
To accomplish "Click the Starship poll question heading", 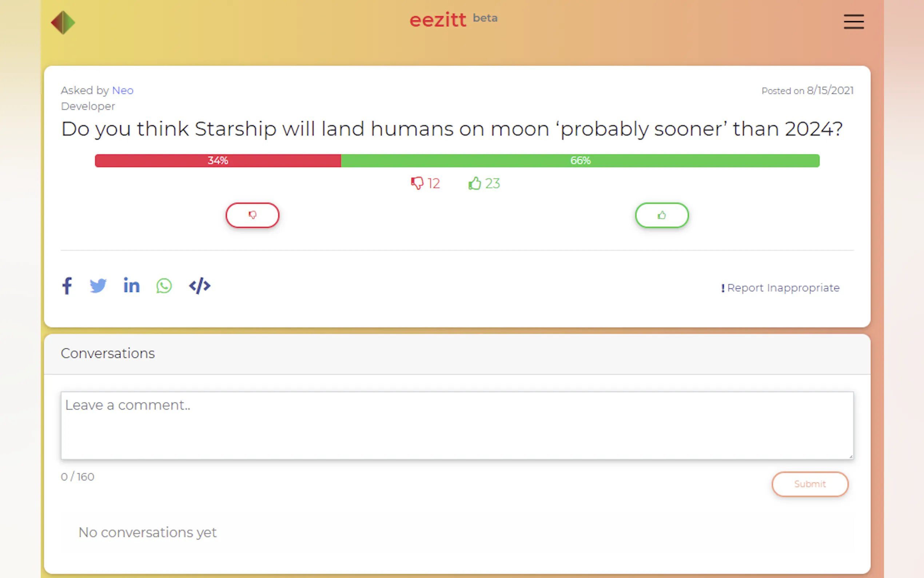I will coord(451,129).
